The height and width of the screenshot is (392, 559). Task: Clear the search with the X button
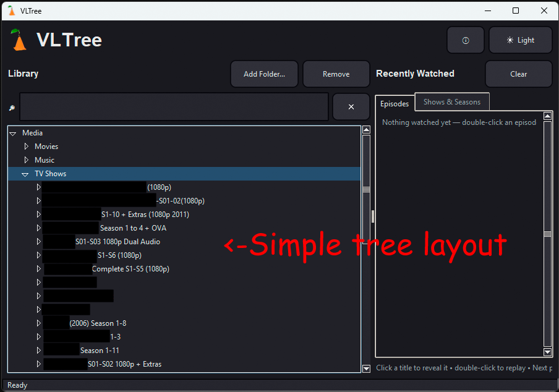click(351, 106)
